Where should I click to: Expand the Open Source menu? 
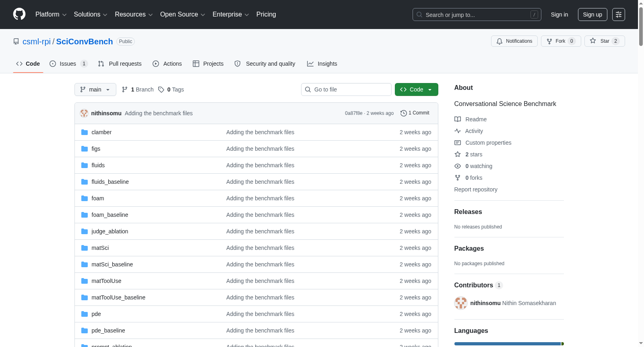(182, 15)
